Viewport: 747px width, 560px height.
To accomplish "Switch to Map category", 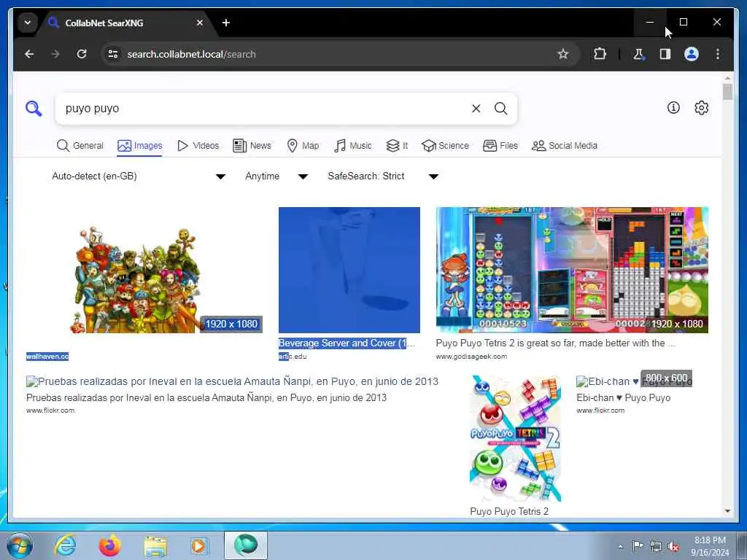I will click(303, 146).
